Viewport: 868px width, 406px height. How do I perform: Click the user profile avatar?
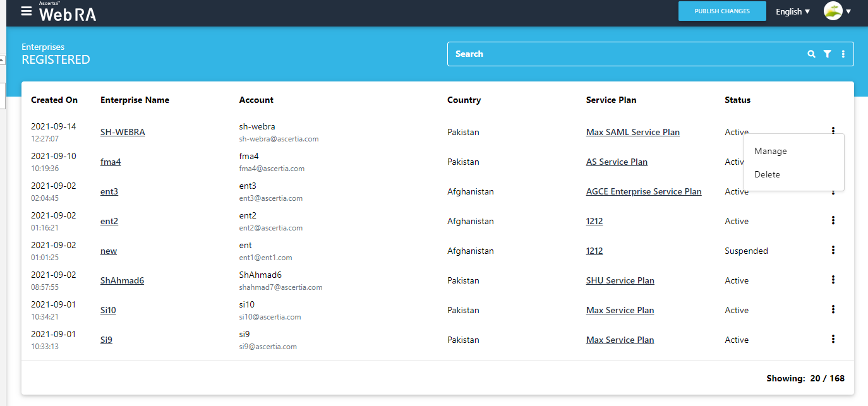(x=833, y=11)
